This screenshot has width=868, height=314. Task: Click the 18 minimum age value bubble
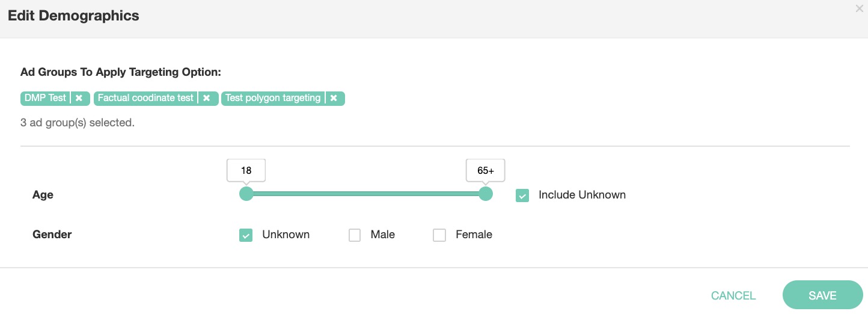(246, 170)
